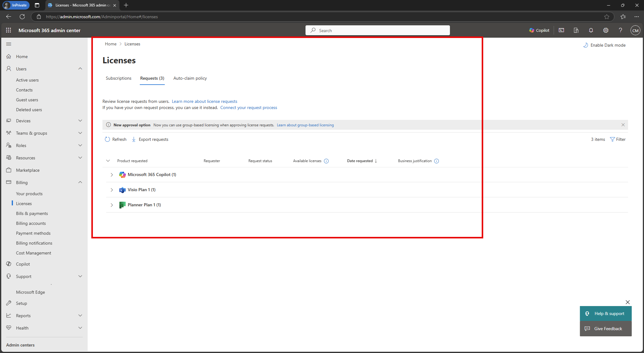Click the Microsoft 365 Copilot icon

click(x=122, y=174)
